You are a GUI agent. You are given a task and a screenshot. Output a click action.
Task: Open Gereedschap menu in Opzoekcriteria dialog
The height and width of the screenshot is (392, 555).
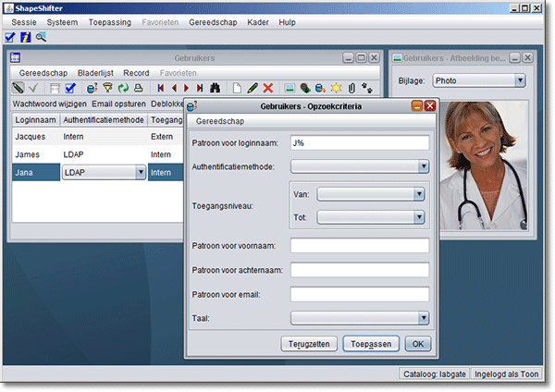[220, 121]
